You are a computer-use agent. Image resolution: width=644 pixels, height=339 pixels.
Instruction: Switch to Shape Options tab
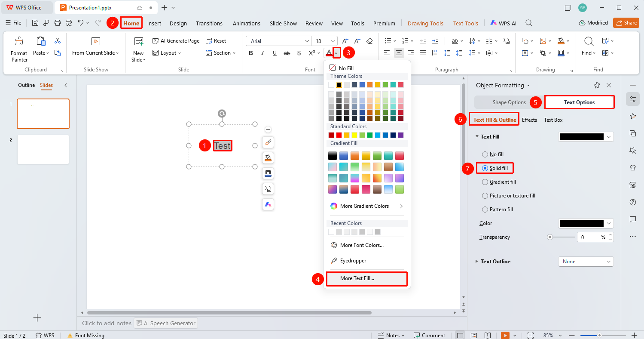coord(509,102)
